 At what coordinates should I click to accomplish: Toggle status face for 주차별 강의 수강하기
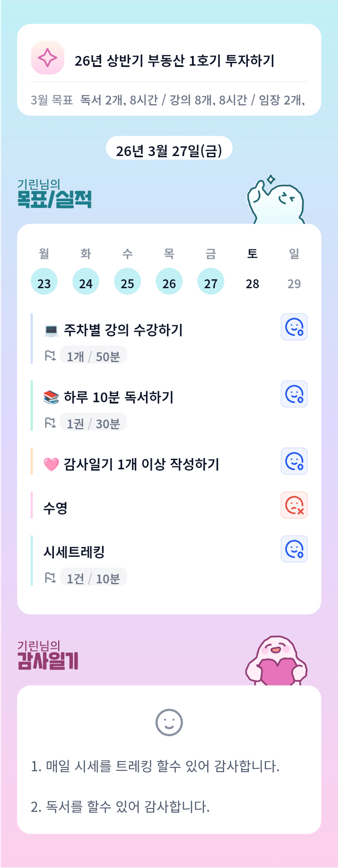[294, 327]
